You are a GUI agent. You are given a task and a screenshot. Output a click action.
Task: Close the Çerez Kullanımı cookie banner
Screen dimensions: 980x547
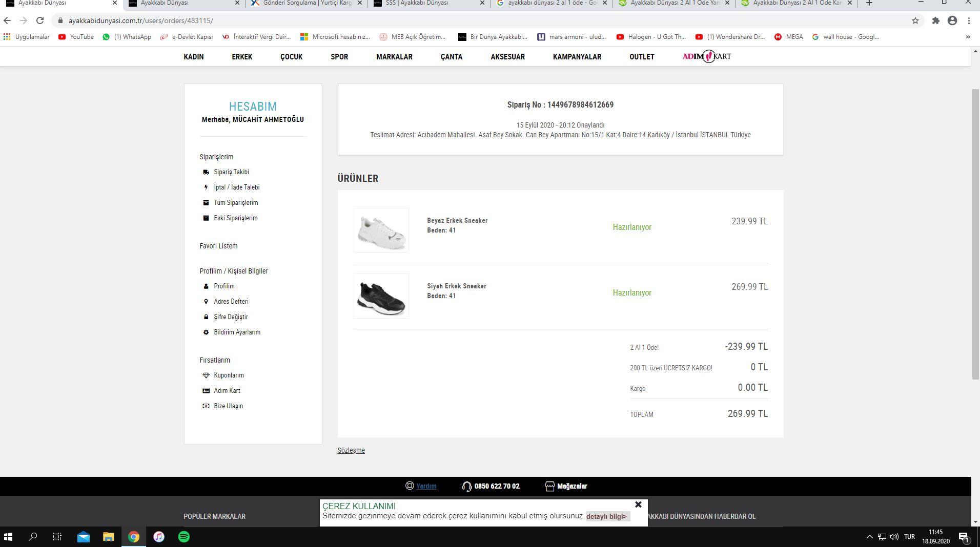pos(638,505)
